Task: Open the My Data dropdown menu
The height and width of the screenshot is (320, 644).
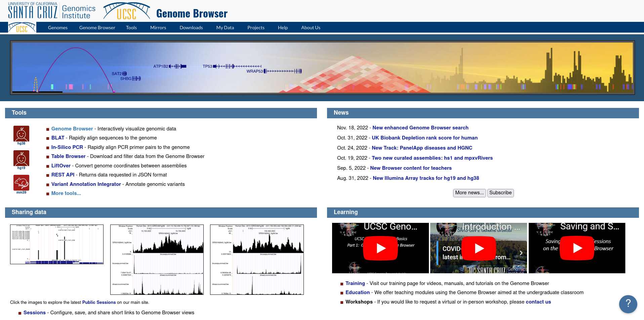Action: 225,28
